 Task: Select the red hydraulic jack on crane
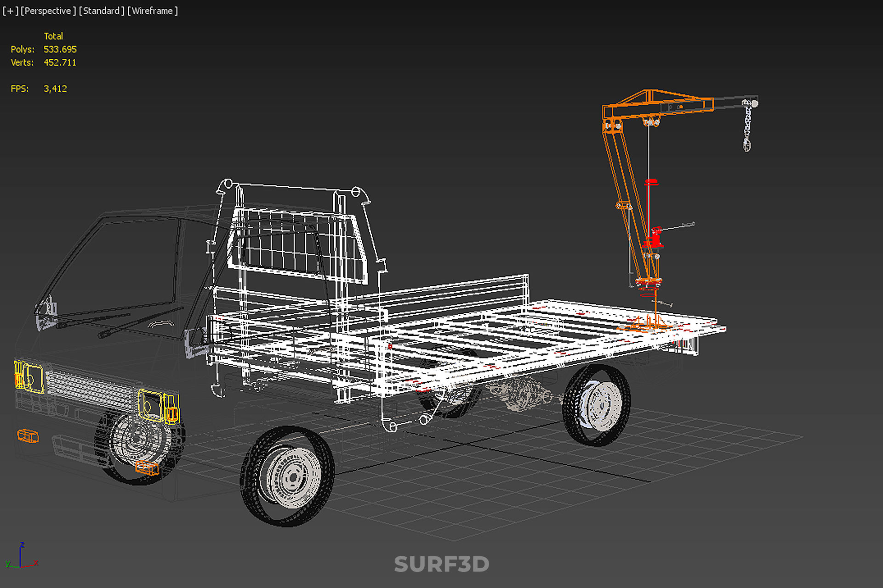(x=654, y=239)
